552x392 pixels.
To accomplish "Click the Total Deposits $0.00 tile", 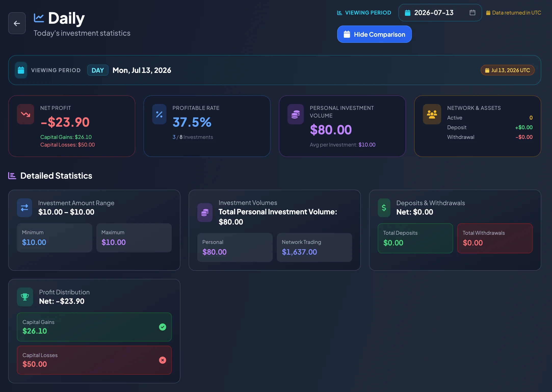I will point(415,238).
